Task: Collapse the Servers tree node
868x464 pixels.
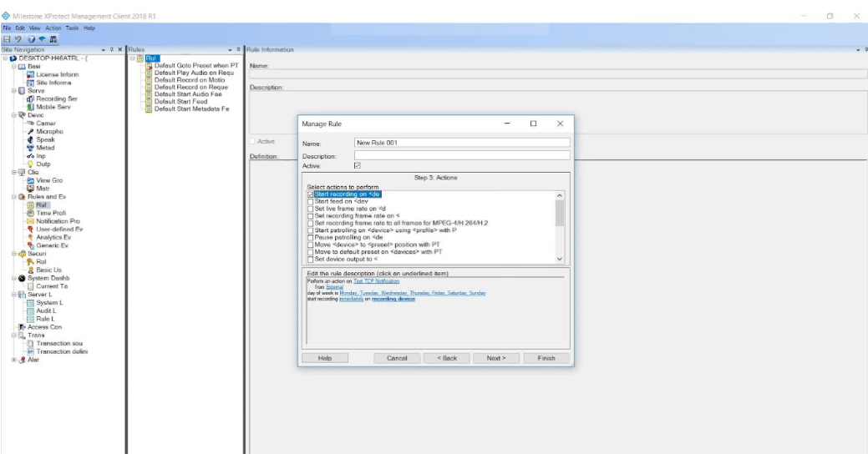Action: point(14,91)
